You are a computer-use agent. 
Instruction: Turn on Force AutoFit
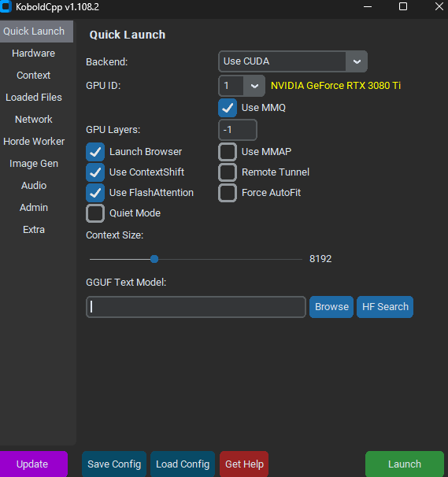(x=228, y=193)
